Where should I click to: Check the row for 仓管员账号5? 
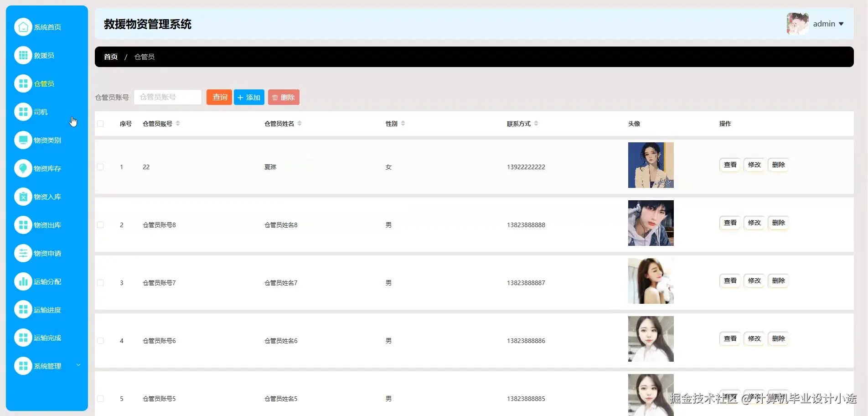(100, 399)
